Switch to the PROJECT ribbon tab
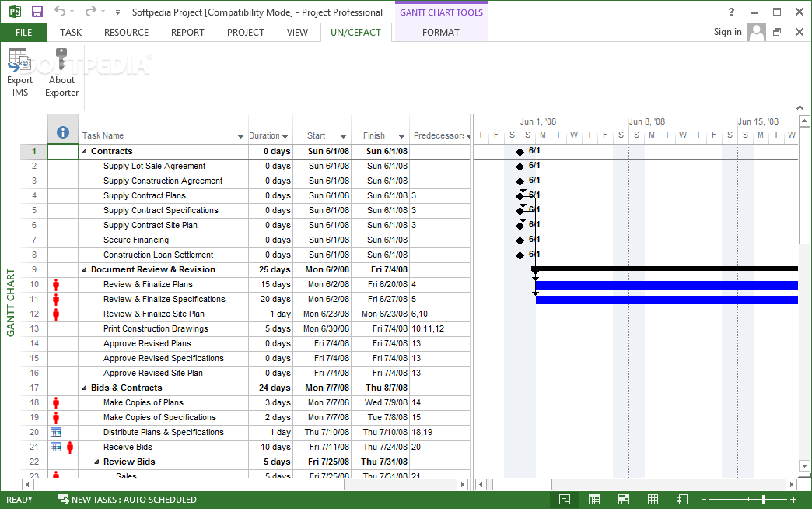The width and height of the screenshot is (812, 509). tap(246, 32)
